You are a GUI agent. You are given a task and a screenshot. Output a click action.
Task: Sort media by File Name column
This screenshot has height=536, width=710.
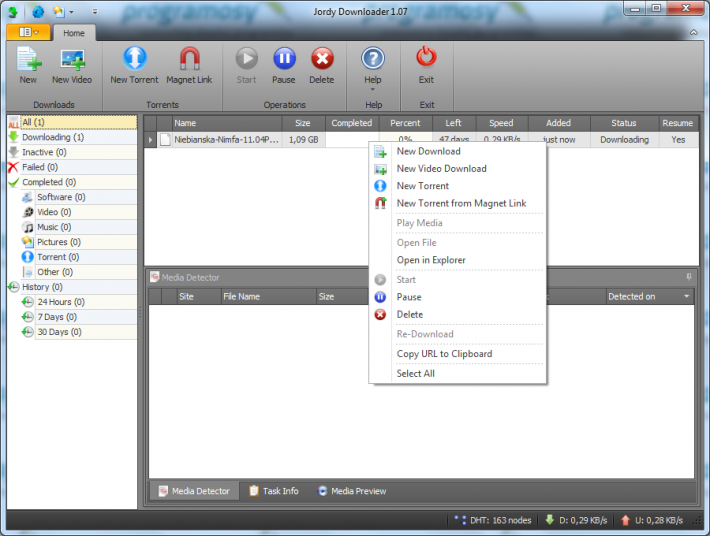(x=268, y=297)
